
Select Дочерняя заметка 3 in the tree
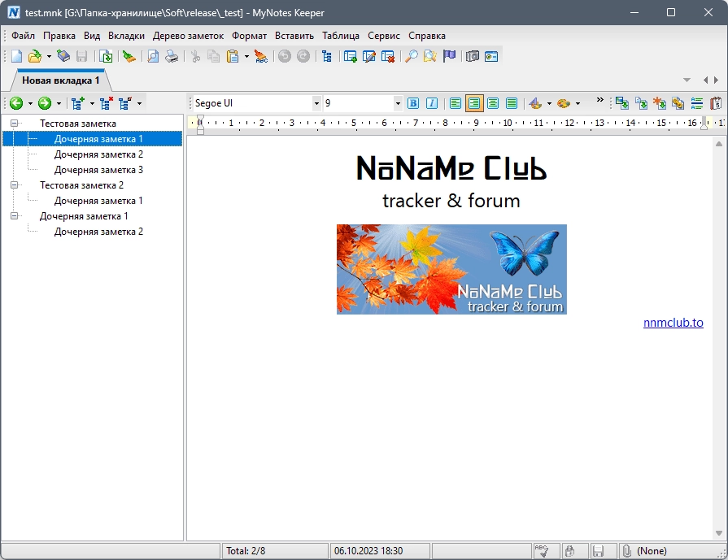[98, 170]
